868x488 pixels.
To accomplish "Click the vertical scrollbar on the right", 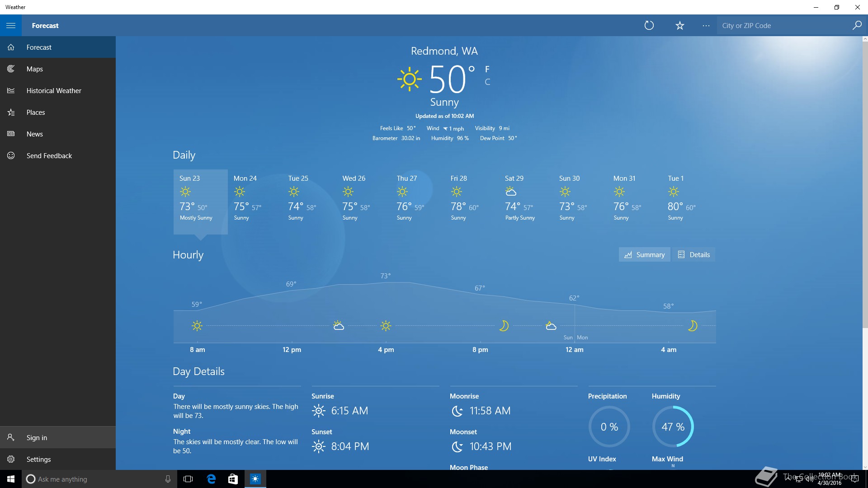I will 865,185.
